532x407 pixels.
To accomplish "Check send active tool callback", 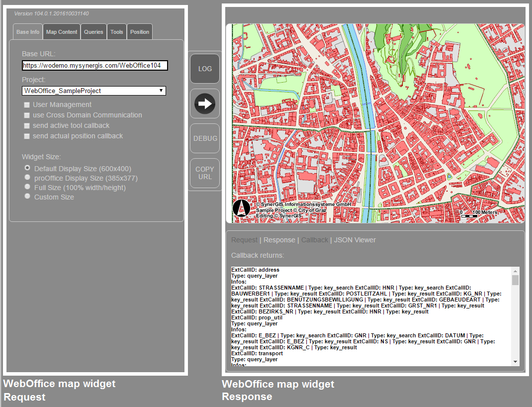I will click(x=27, y=125).
